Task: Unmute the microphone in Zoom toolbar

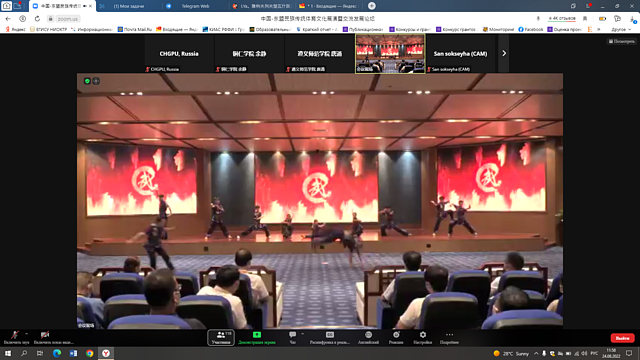Action: [x=15, y=338]
